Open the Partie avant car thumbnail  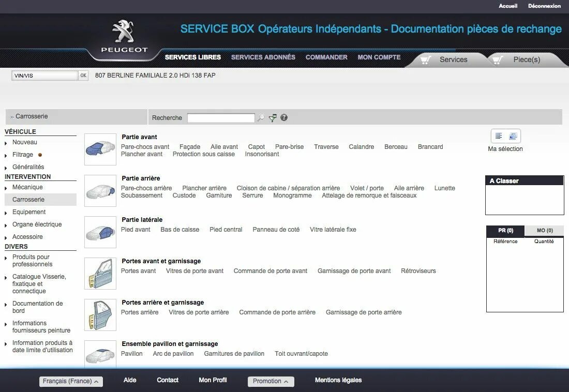point(100,149)
